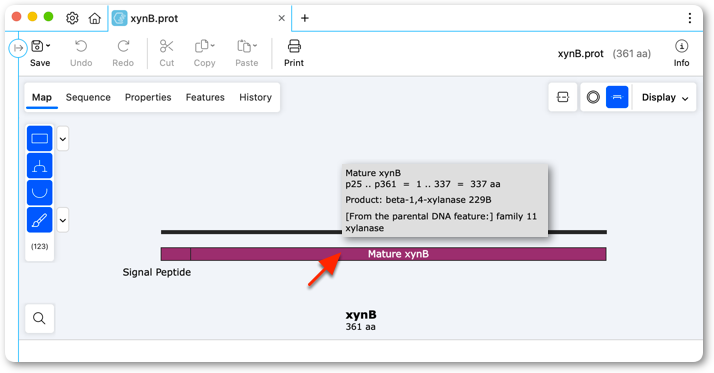
Task: Click the Save icon in toolbar
Action: click(x=37, y=46)
